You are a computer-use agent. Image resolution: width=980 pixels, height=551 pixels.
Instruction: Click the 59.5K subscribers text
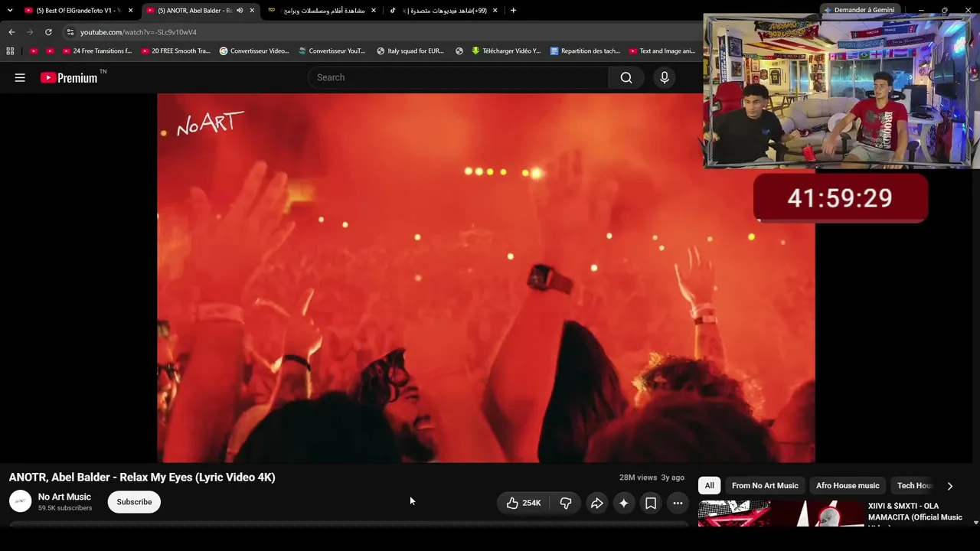65,508
